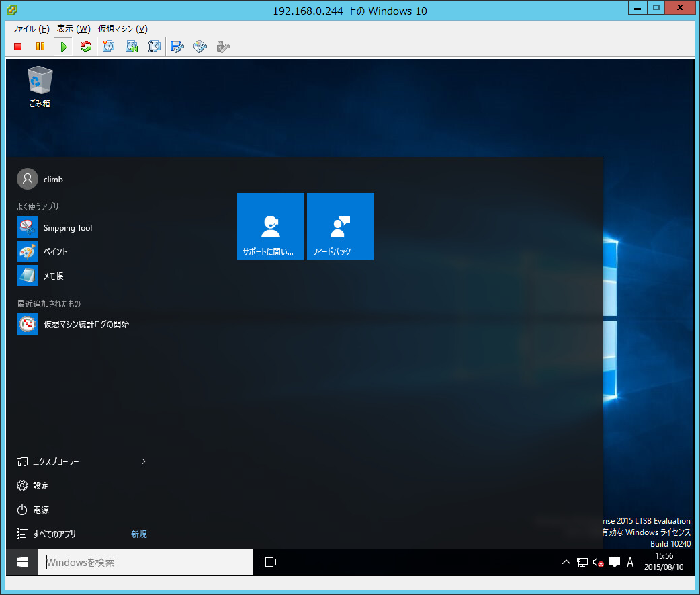Suspend the VM with the yellow pause icon
Screen dimensions: 700x595
tap(40, 46)
